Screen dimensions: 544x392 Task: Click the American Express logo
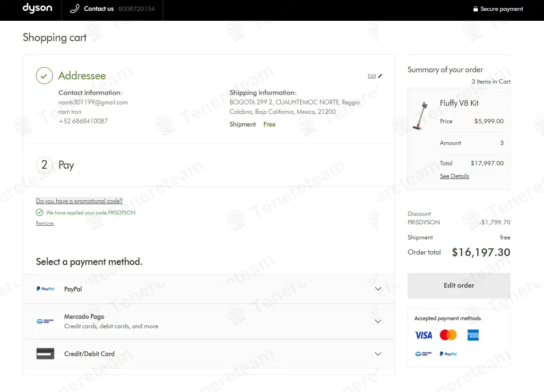(473, 335)
